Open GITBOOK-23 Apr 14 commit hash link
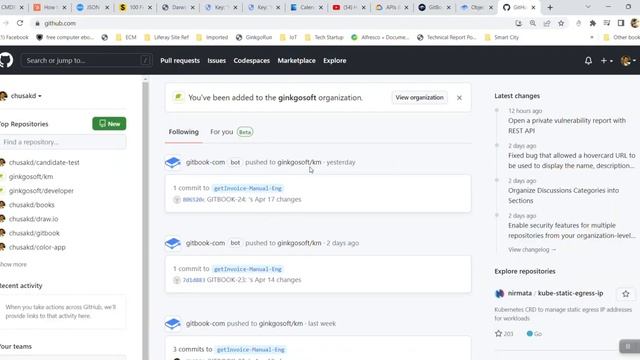This screenshot has height=360, width=640. (x=193, y=280)
